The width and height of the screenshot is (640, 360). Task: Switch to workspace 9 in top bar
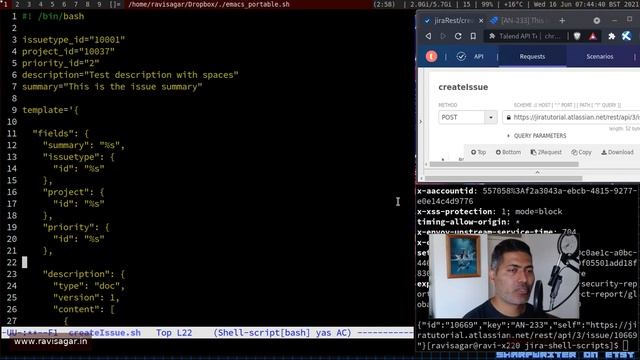coord(100,4)
